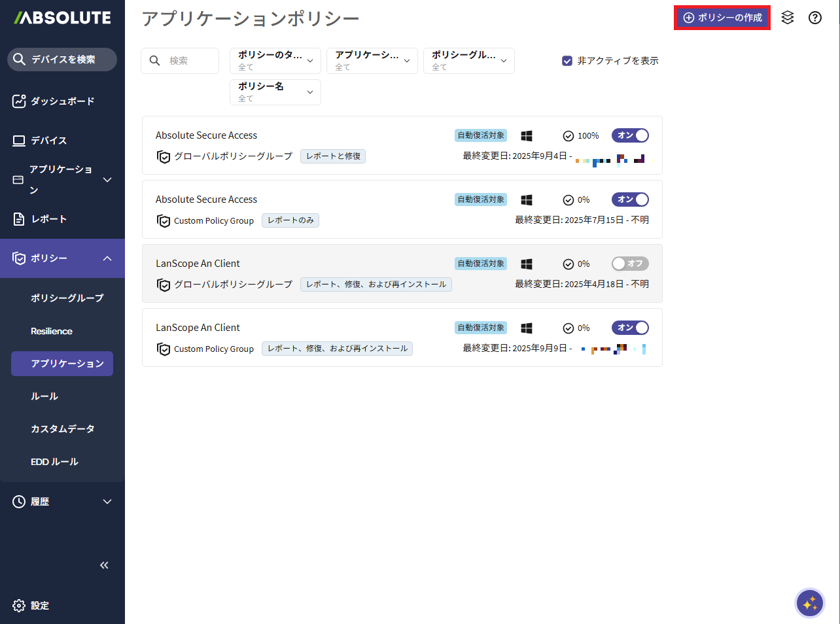Select ポリシーグループ in the sidebar submenu

(x=67, y=298)
